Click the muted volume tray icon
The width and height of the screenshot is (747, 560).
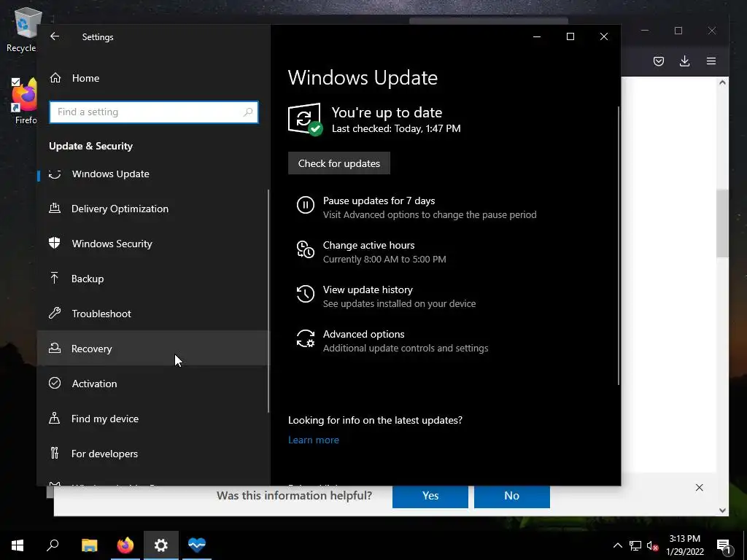653,545
